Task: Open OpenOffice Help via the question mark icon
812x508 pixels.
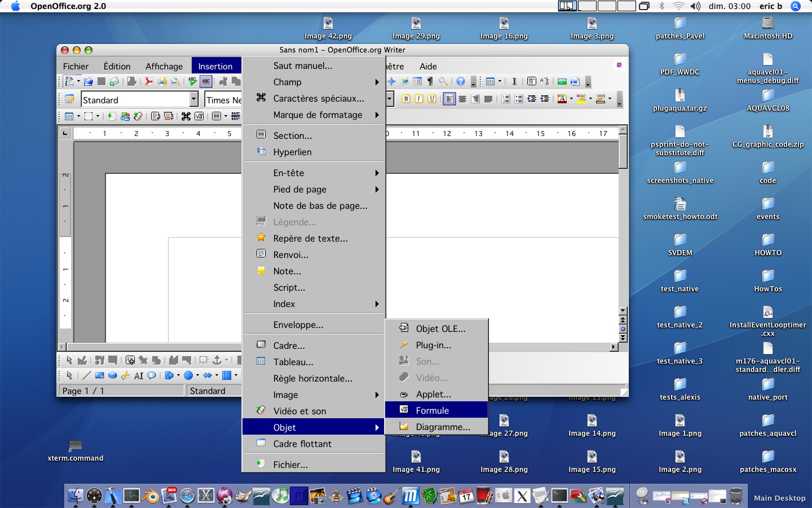Action: click(461, 81)
